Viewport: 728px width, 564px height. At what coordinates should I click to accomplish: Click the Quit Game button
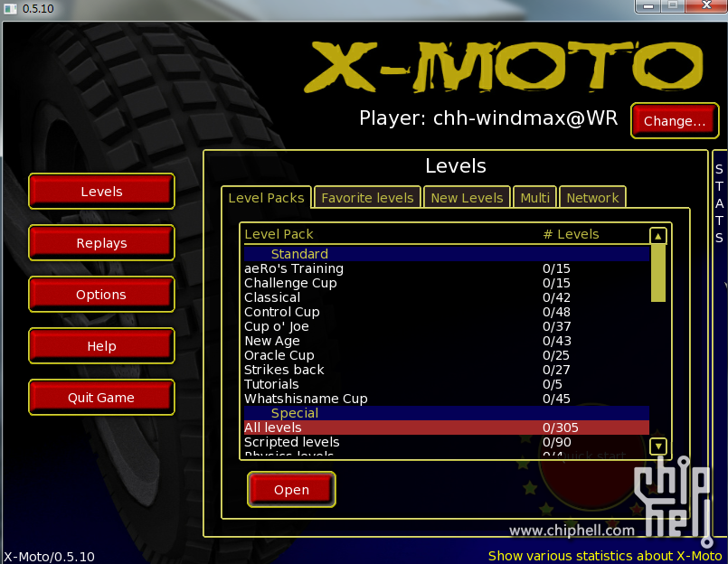(x=101, y=398)
